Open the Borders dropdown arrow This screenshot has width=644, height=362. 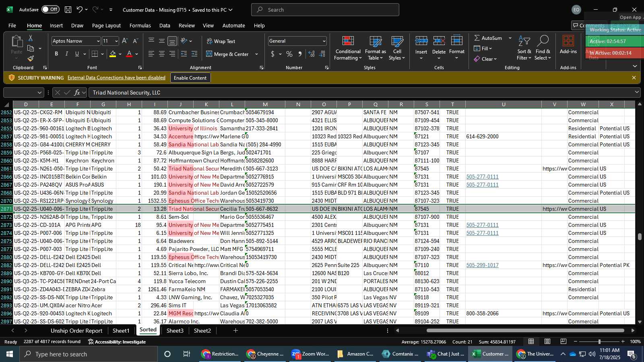[103, 54]
